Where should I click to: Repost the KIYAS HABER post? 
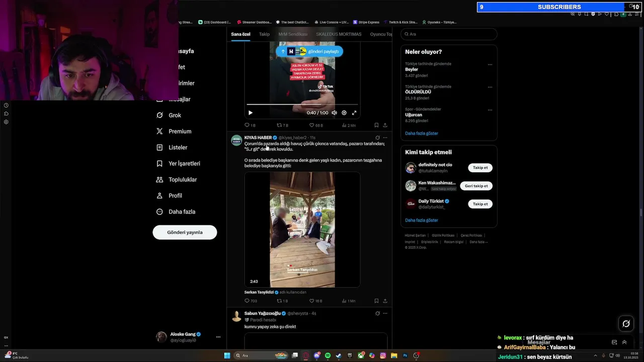(282, 301)
